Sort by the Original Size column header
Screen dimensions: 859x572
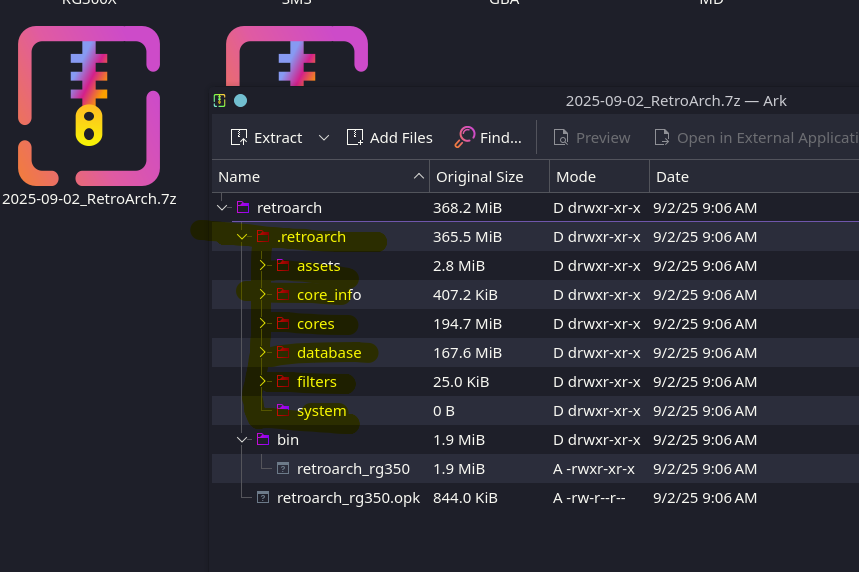490,176
